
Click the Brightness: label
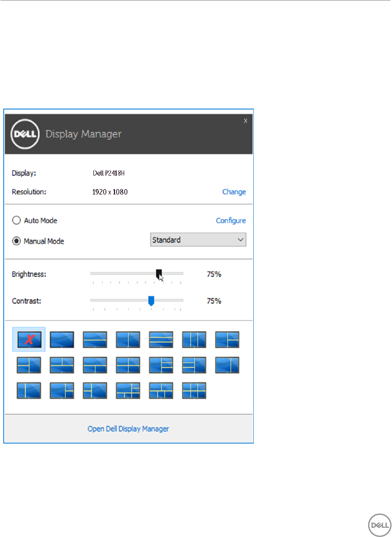click(29, 274)
